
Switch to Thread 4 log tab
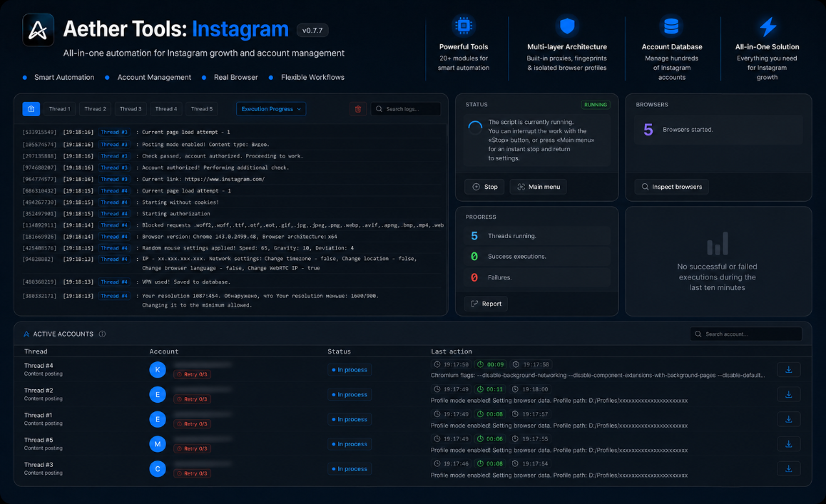coord(166,109)
